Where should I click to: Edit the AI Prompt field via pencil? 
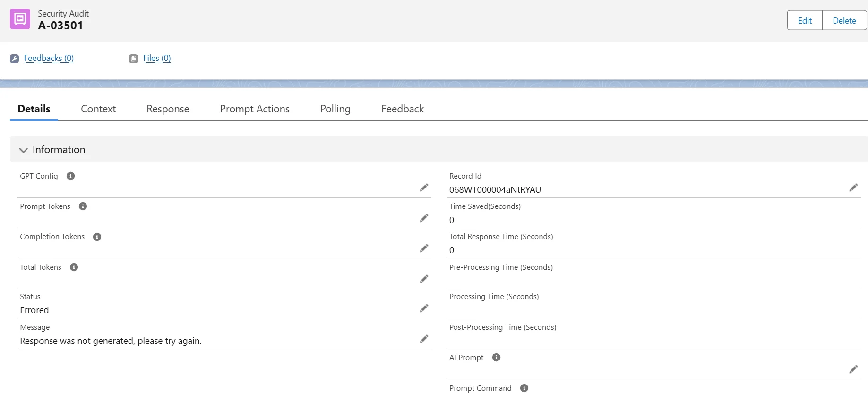pos(853,369)
